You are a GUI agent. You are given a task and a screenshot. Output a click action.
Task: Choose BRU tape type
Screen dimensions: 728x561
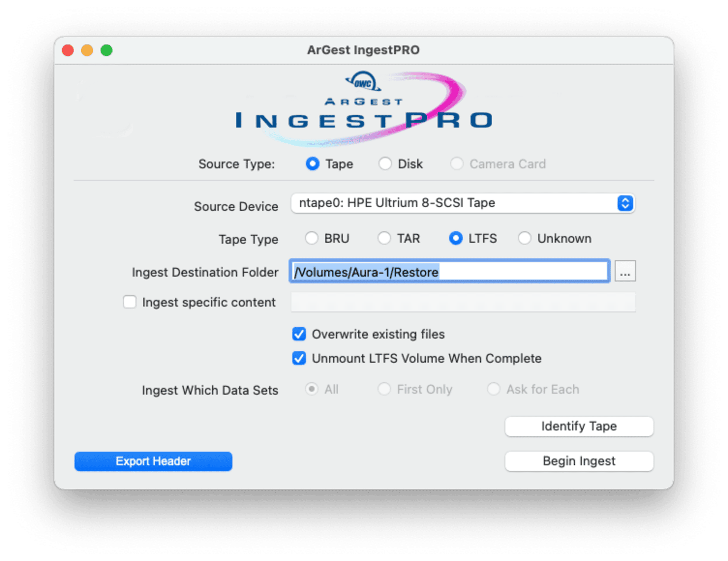(x=311, y=239)
